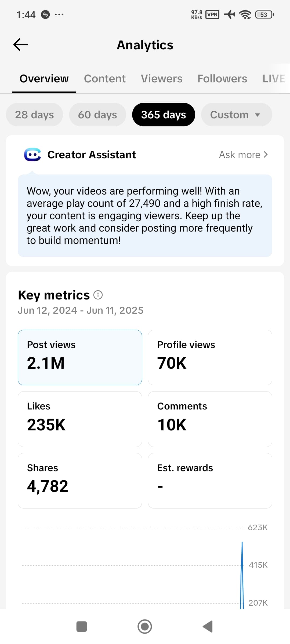Open the Followers tab
The height and width of the screenshot is (644, 290).
click(x=222, y=79)
